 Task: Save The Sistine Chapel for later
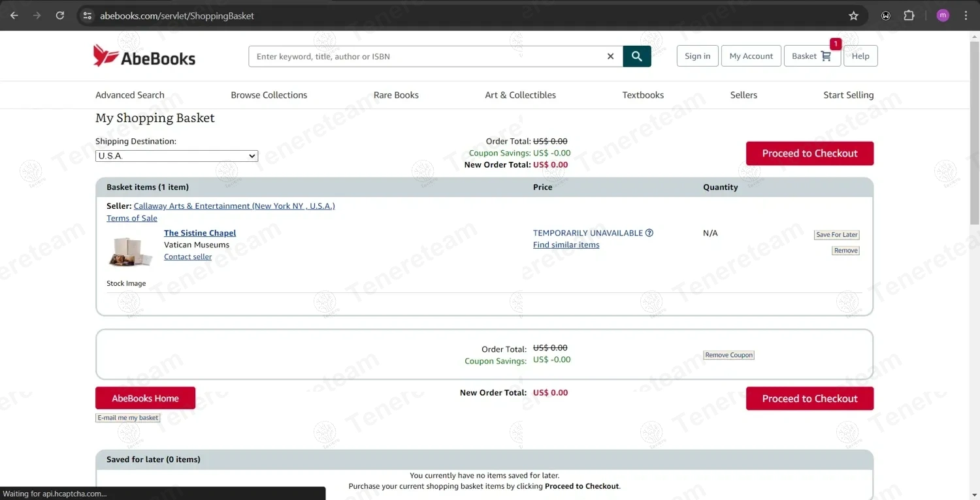click(x=836, y=235)
